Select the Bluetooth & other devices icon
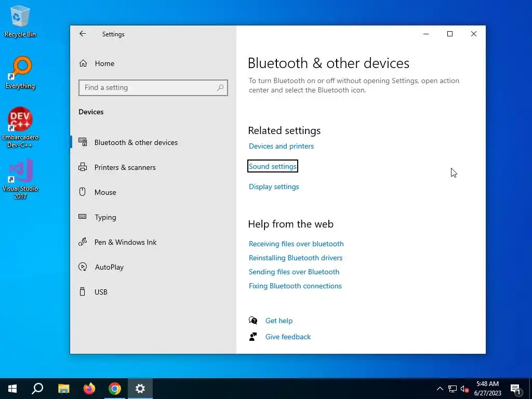Viewport: 532px width, 399px height. click(x=83, y=142)
